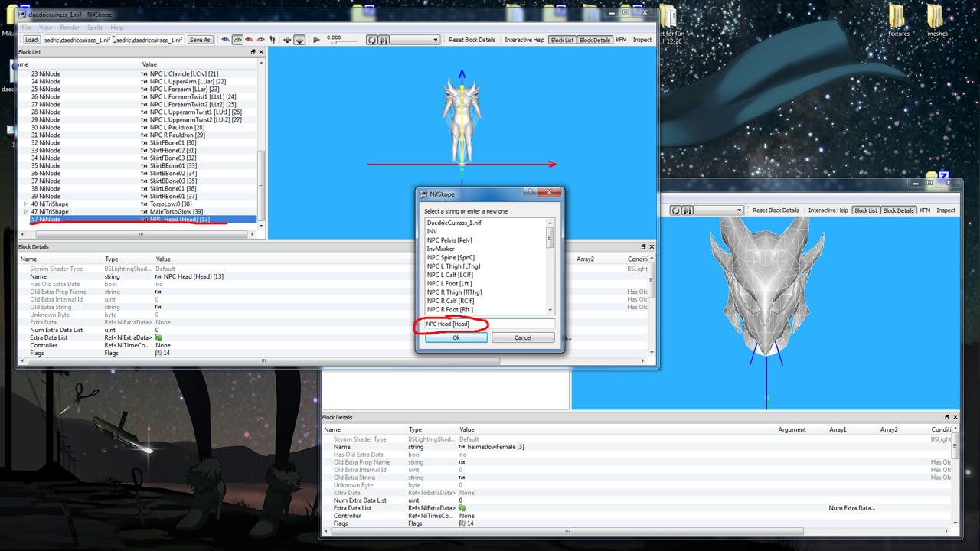The image size is (980, 551).
Task: Click the grey view icon in the daedriccuirass toolbar
Action: point(260,40)
